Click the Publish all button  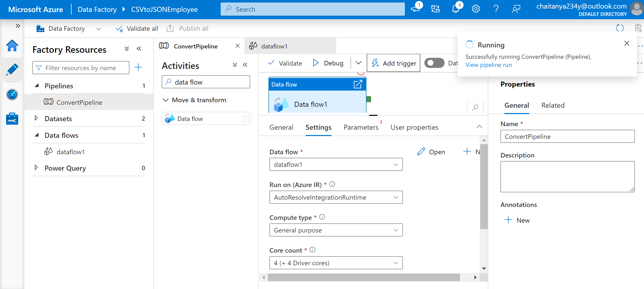(x=188, y=29)
